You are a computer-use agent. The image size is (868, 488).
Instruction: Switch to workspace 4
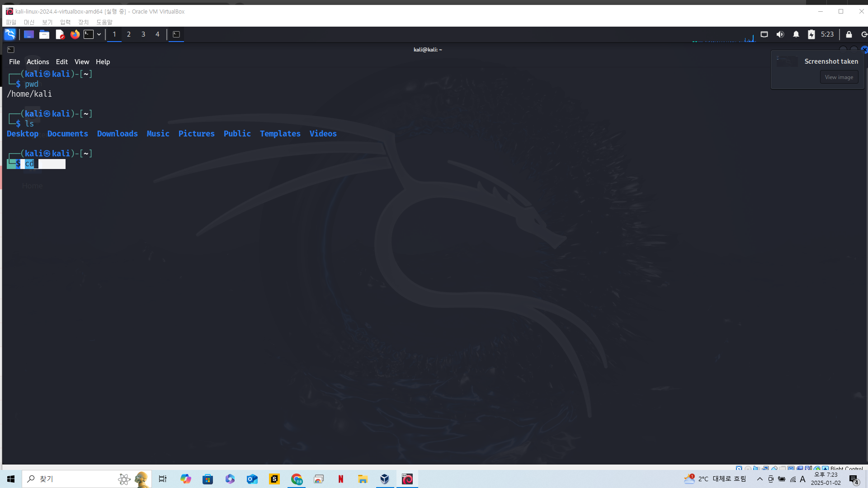(x=157, y=34)
